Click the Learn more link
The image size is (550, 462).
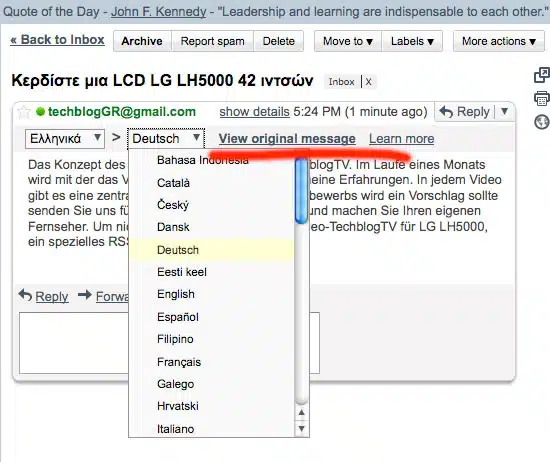click(402, 139)
